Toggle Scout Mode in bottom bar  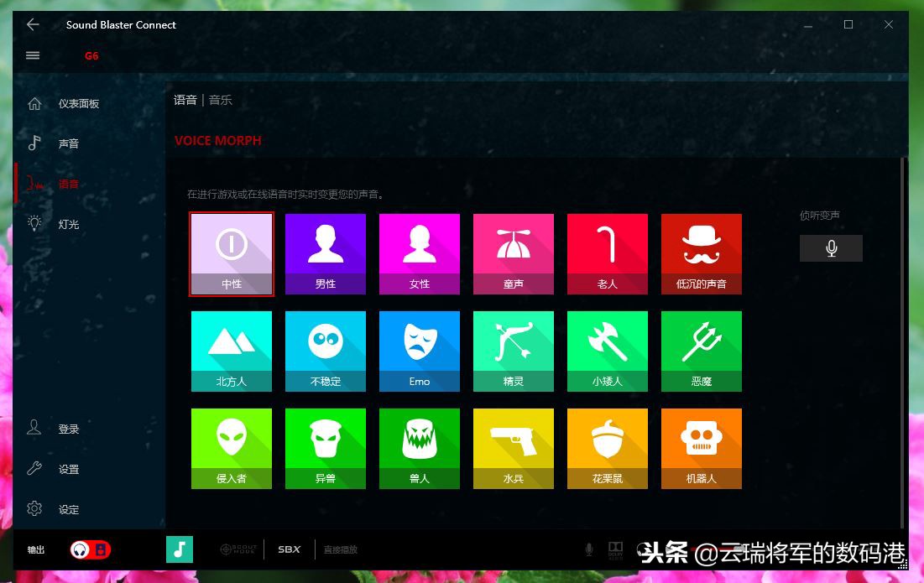pos(238,549)
